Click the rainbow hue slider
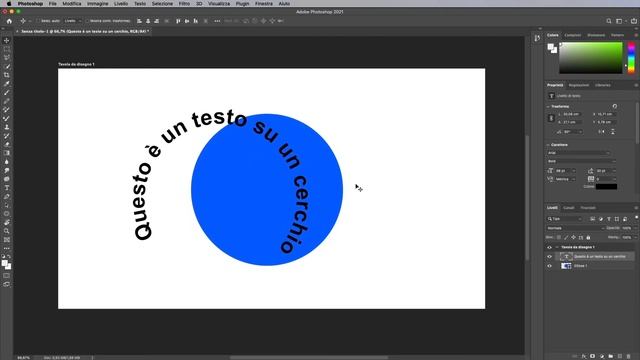 coord(631,58)
